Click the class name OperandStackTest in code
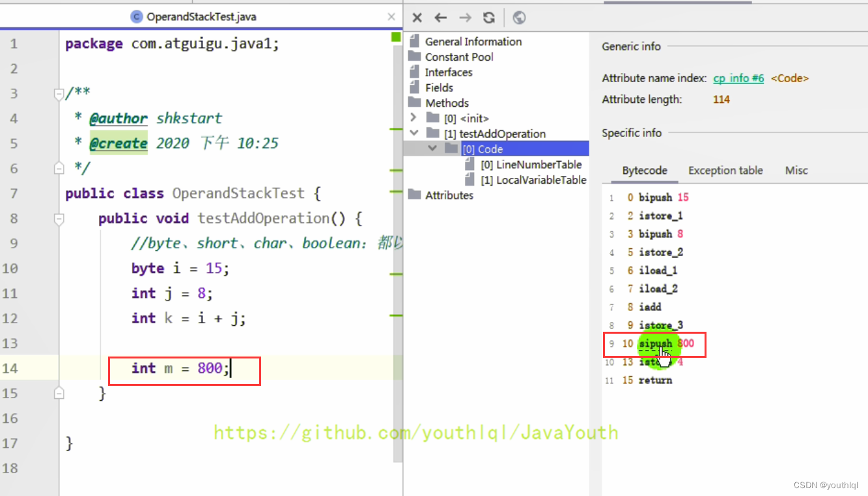 click(238, 194)
